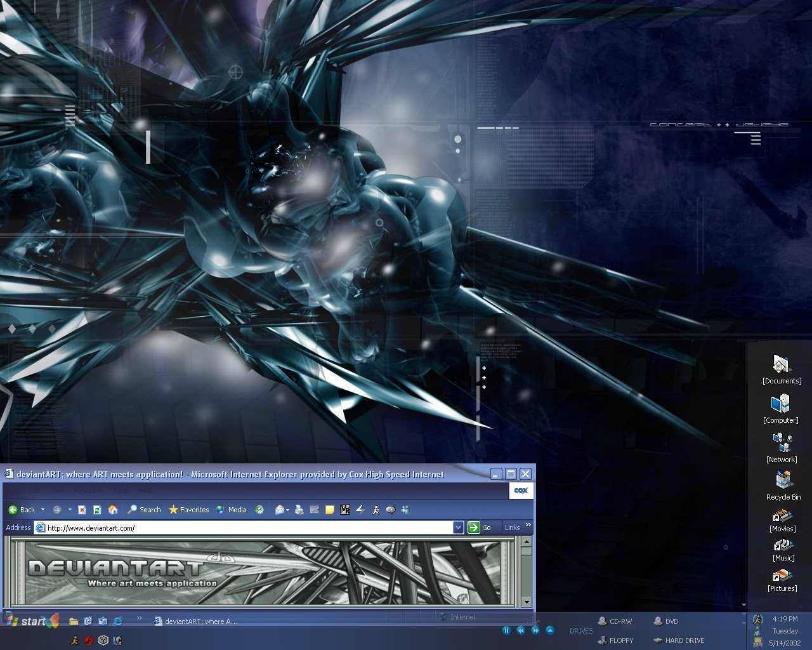This screenshot has width=812, height=650.
Task: Refresh the page with the green arrows icon
Action: (x=97, y=510)
